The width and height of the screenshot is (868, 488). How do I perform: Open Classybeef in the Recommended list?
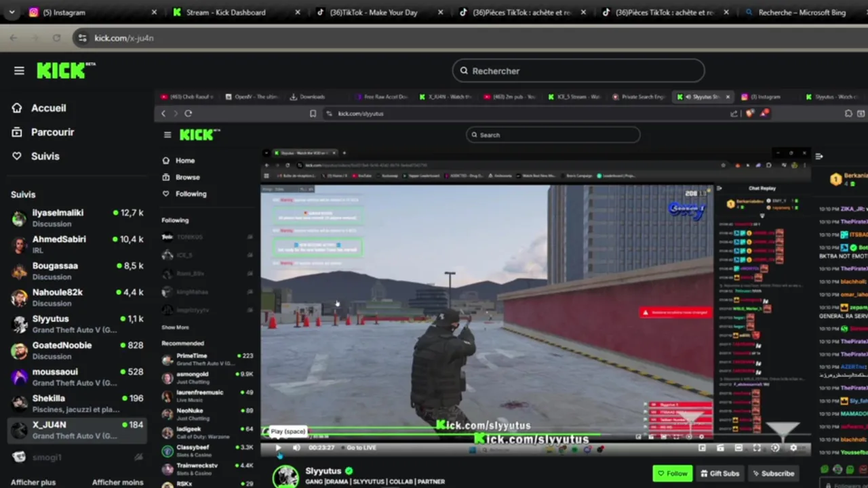[208, 451]
